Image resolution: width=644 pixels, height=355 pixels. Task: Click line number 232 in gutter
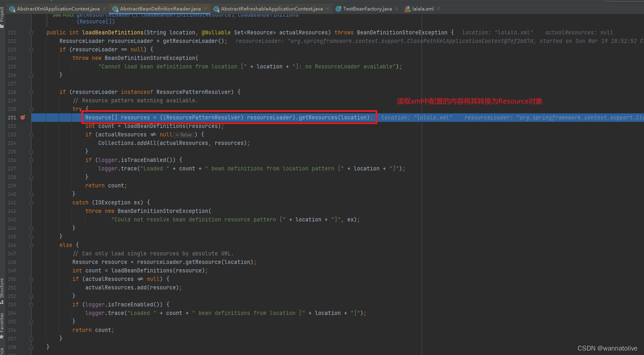coord(12,126)
